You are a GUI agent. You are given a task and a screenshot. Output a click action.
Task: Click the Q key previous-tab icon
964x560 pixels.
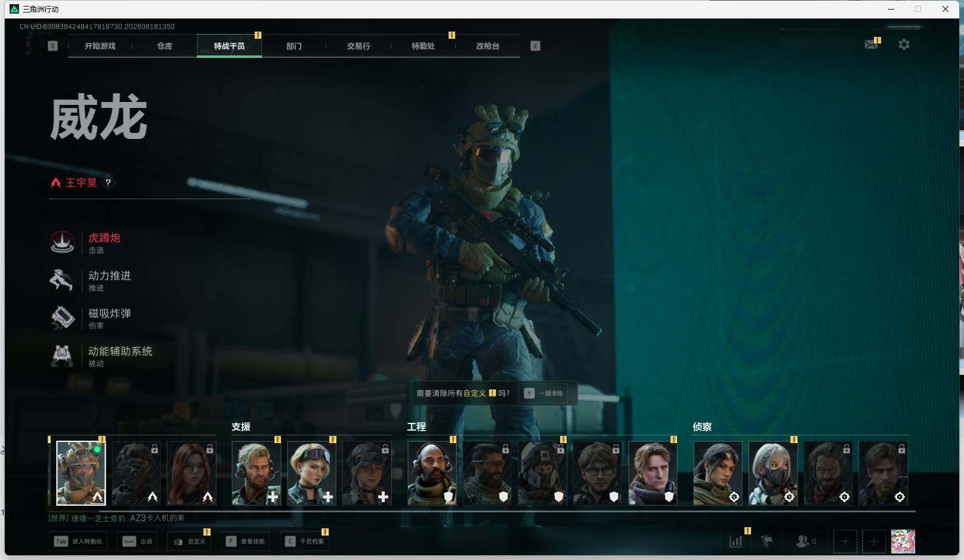click(52, 46)
